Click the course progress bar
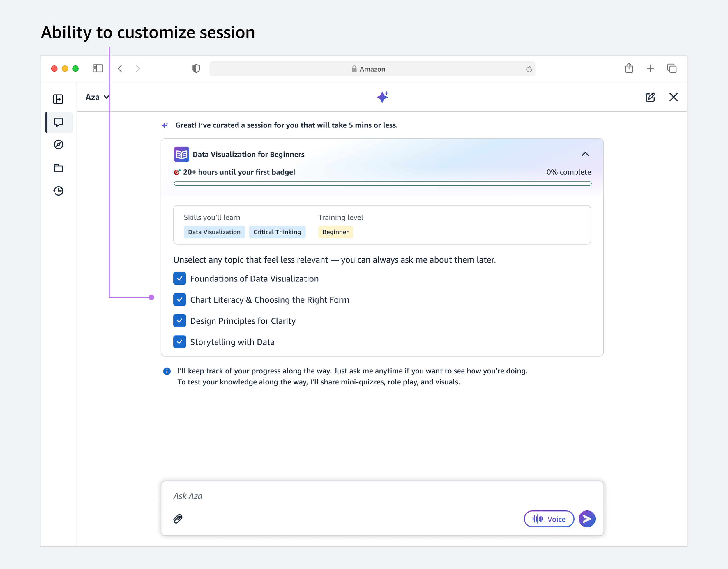This screenshot has height=569, width=728. (382, 184)
